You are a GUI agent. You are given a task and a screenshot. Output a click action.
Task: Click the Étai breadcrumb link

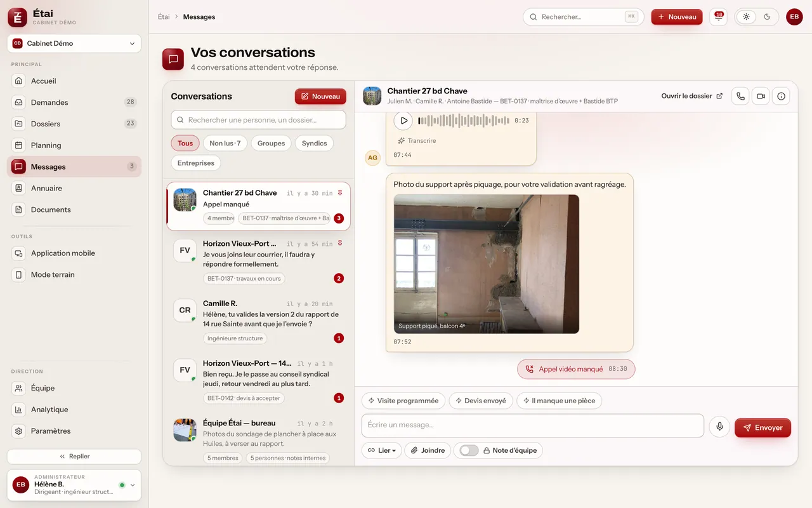pos(164,17)
